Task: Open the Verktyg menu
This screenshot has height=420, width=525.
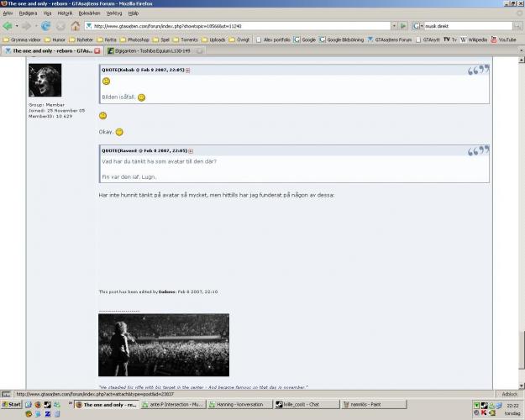Action: (114, 13)
